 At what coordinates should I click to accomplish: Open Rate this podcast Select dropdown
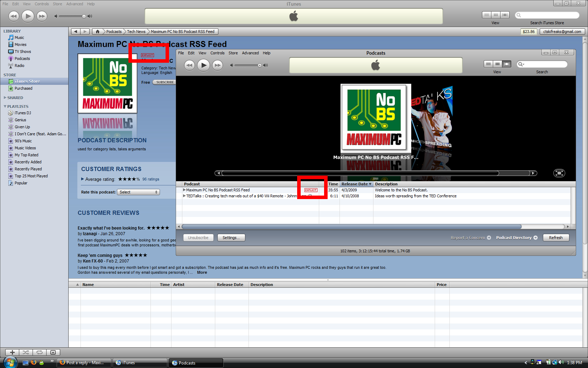[138, 192]
